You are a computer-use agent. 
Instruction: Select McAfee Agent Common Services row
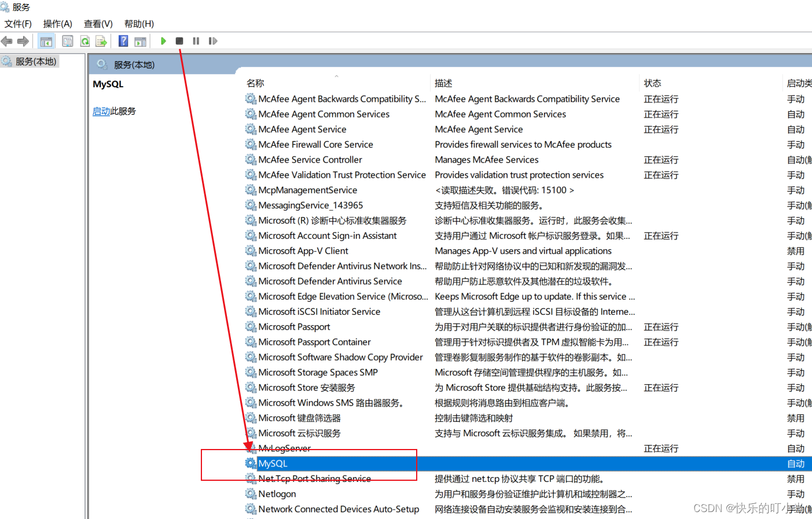tap(527, 114)
